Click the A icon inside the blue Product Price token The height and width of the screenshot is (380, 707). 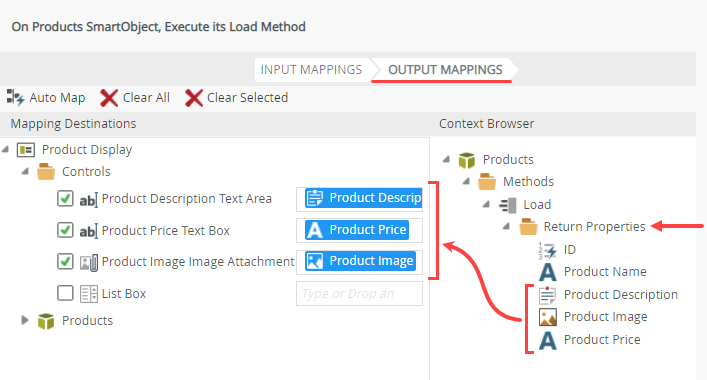[x=315, y=230]
